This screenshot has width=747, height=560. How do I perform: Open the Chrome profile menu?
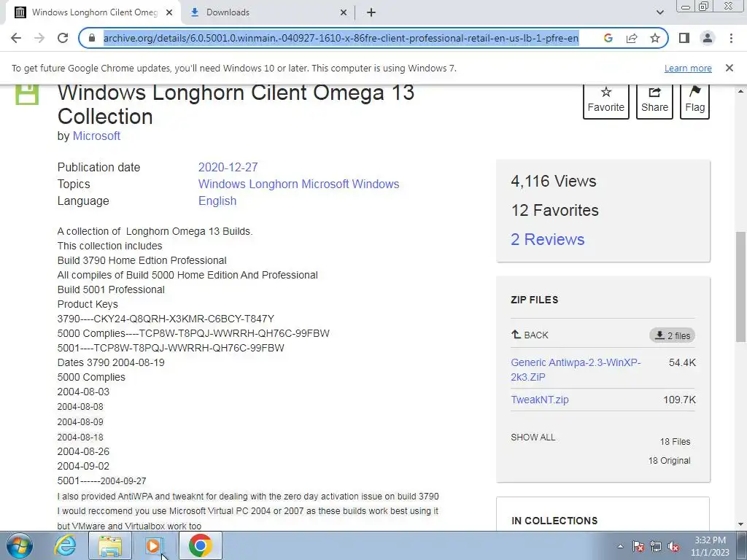point(708,38)
